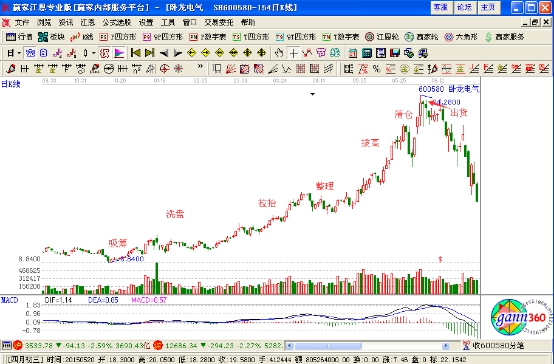Click the MACD indicator label
The height and width of the screenshot is (364, 554).
[9, 300]
